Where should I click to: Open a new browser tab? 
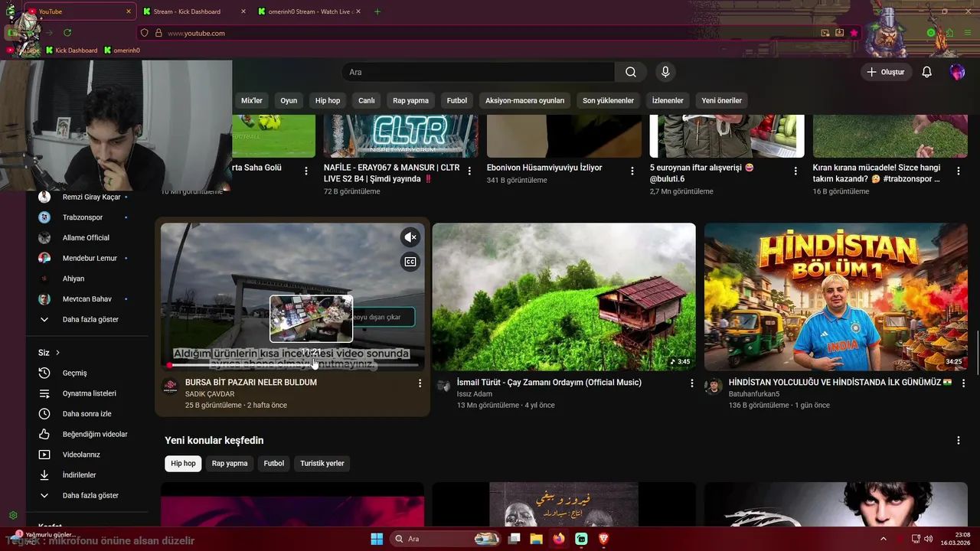377,11
